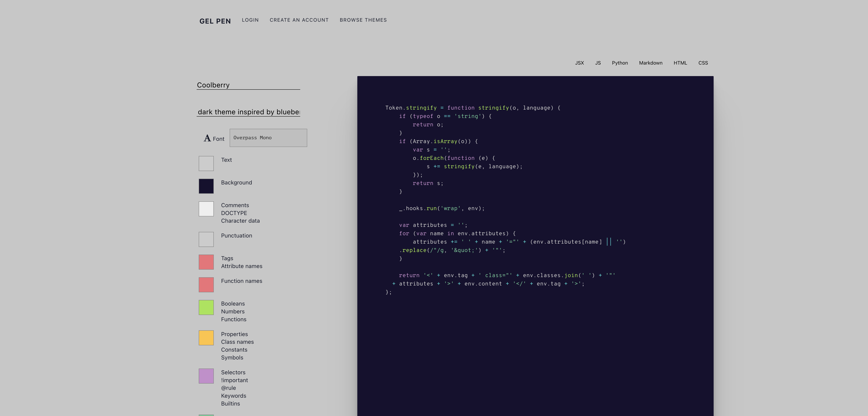Click the Coolberry theme name field

pos(248,85)
